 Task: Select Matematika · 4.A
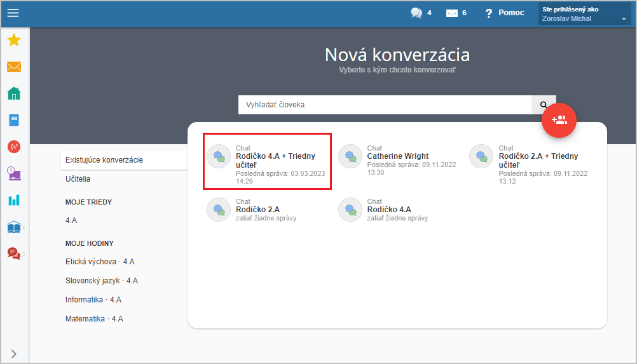[x=94, y=319]
